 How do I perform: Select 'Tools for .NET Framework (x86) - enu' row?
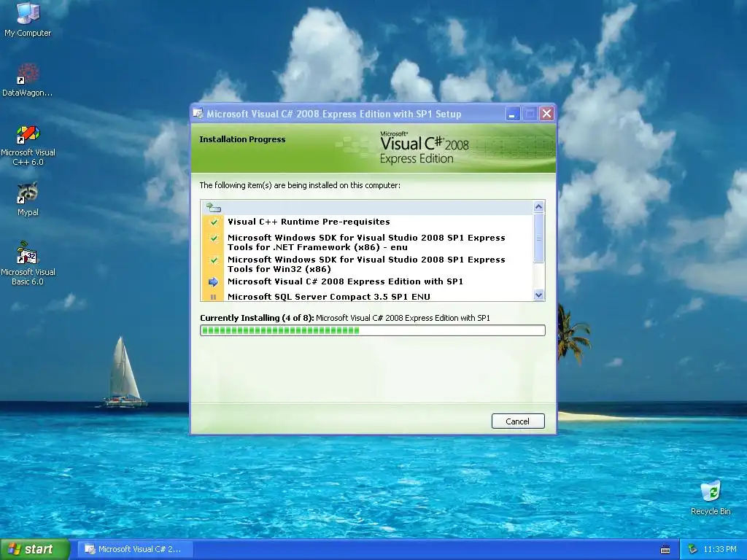pos(367,242)
